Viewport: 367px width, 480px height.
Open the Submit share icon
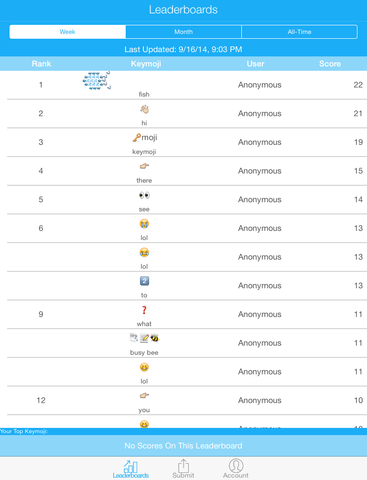coord(183,469)
